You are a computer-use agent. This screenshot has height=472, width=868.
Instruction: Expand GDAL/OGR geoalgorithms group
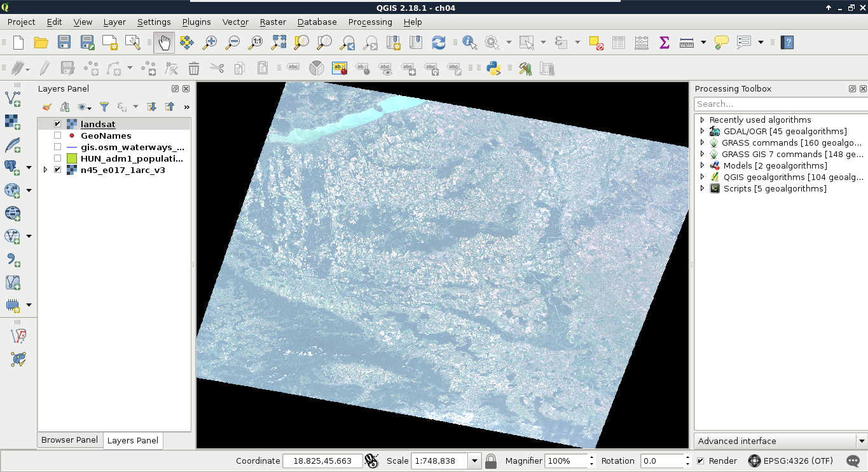(x=702, y=131)
